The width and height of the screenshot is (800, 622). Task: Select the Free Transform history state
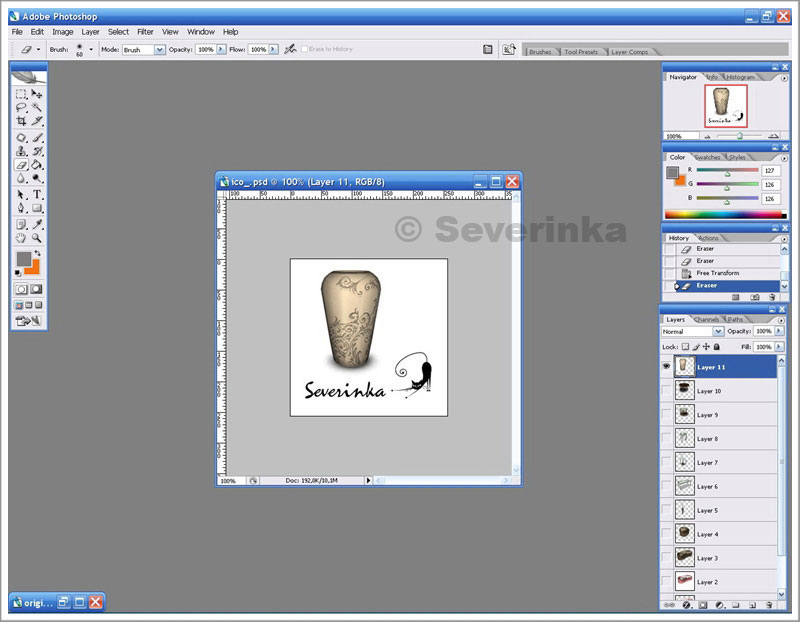point(717,273)
